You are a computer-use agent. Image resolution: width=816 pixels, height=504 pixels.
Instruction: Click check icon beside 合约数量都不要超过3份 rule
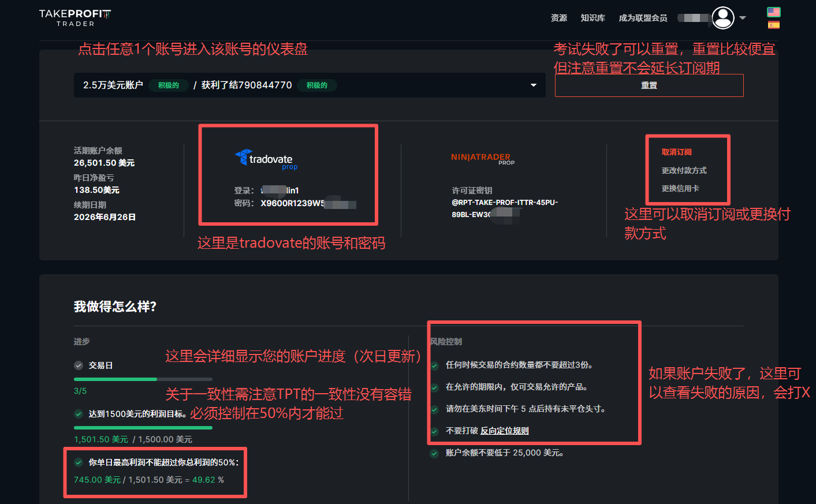(x=434, y=365)
